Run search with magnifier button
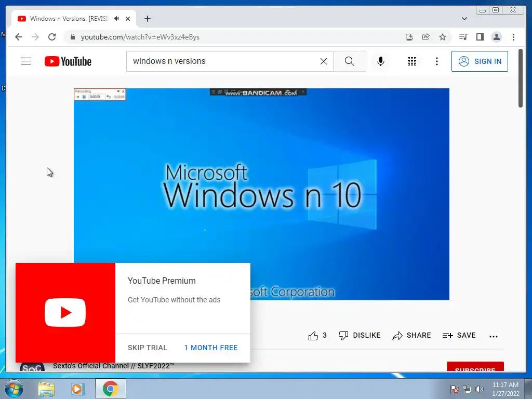The height and width of the screenshot is (399, 532). coord(350,61)
